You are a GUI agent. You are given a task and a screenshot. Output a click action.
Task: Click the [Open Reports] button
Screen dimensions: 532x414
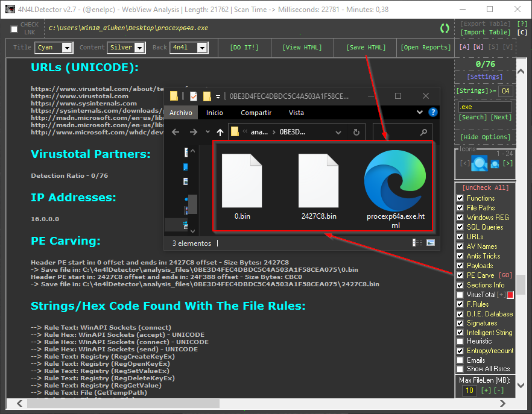click(426, 48)
